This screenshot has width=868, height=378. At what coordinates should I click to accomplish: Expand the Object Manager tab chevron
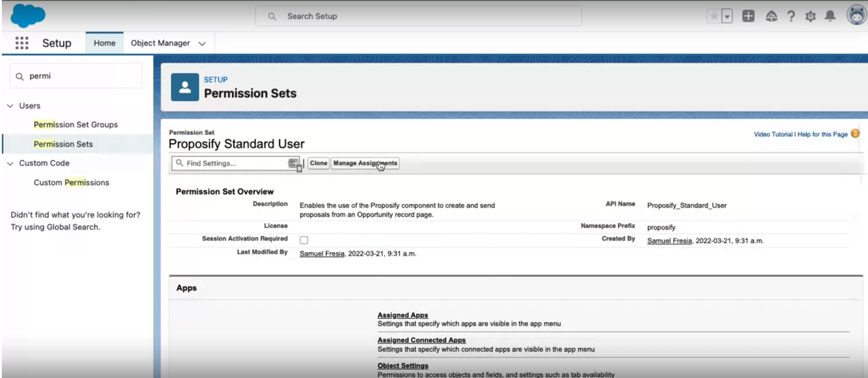[x=202, y=43]
